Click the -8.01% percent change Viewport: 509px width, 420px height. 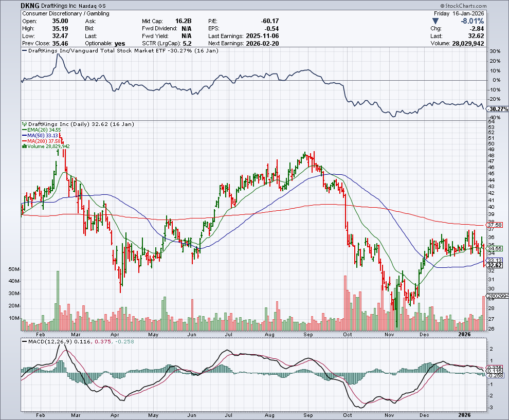click(x=472, y=22)
